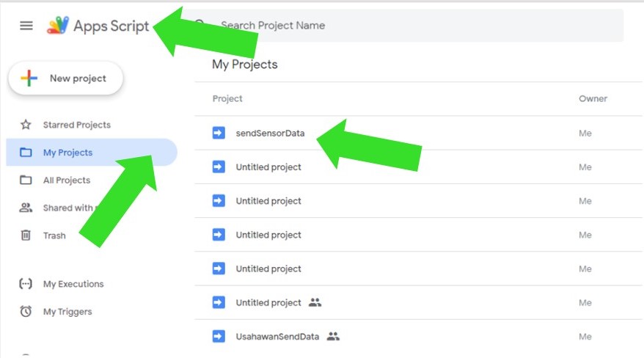Click the folder icon beside All Projects
This screenshot has width=644, height=358.
point(26,180)
